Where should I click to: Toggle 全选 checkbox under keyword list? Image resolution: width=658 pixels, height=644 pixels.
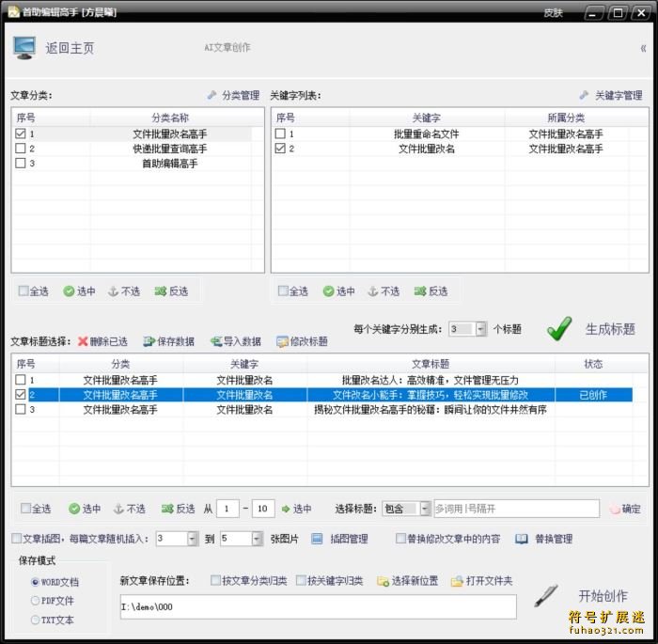click(283, 291)
